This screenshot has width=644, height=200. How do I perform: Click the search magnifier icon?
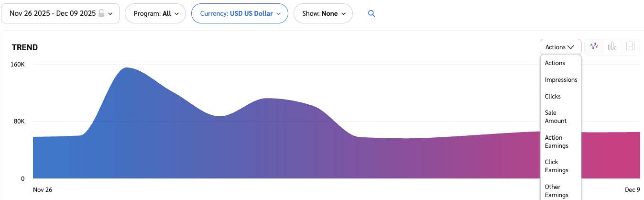371,14
